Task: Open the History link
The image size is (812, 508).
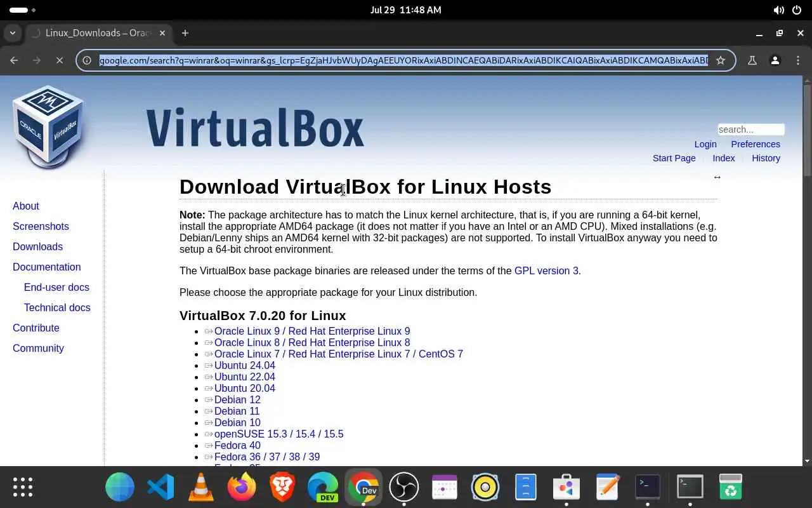Action: point(766,158)
